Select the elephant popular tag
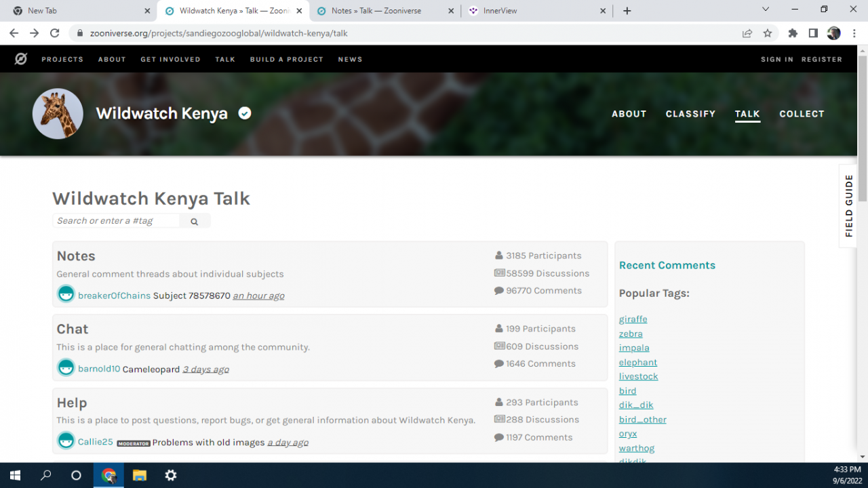The width and height of the screenshot is (868, 488). pos(638,363)
